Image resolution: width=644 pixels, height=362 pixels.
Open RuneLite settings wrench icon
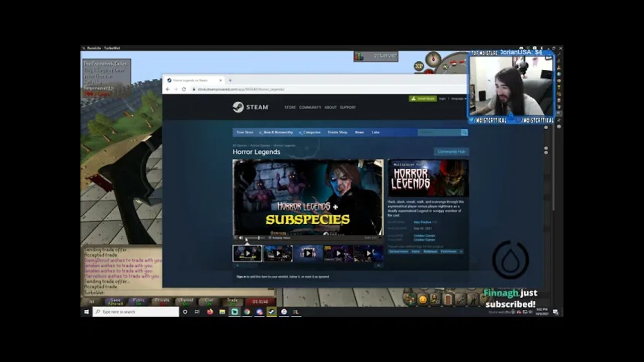click(460, 300)
